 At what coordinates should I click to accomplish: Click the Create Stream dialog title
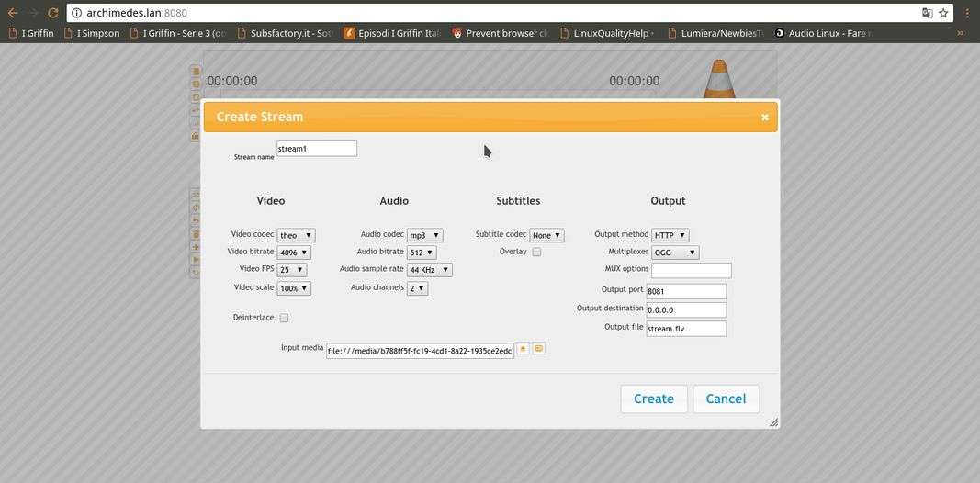(259, 117)
